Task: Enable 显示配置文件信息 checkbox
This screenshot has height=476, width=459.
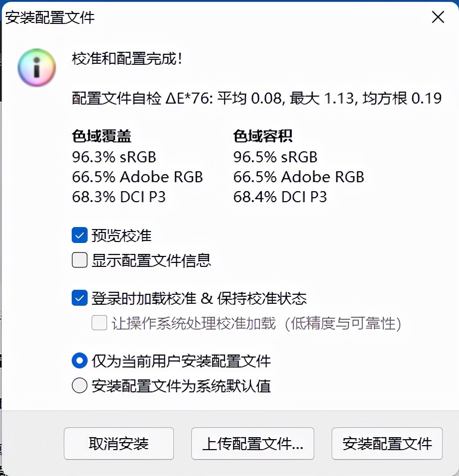Action: [x=80, y=260]
